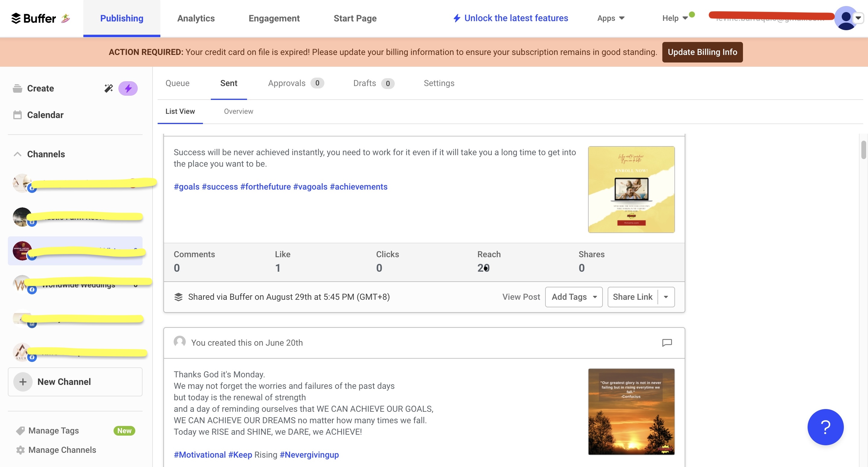
Task: Click the comment bubble icon on June 20th post
Action: click(667, 342)
